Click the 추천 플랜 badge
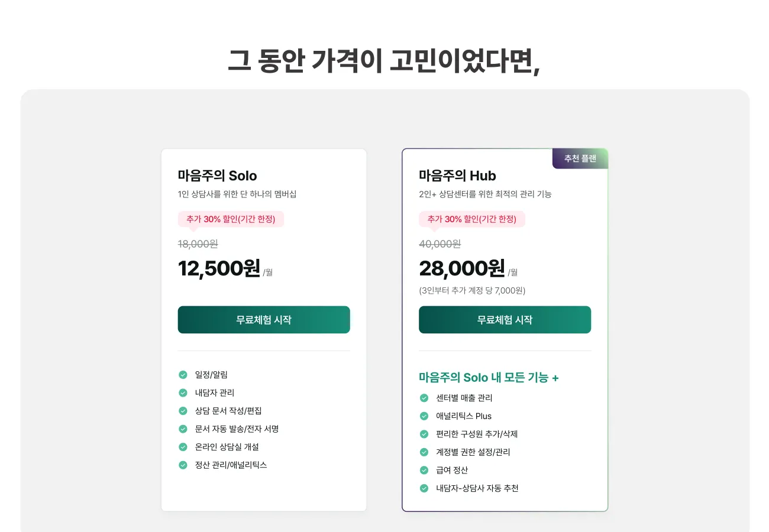Screen dimensions: 769x532 (x=580, y=158)
